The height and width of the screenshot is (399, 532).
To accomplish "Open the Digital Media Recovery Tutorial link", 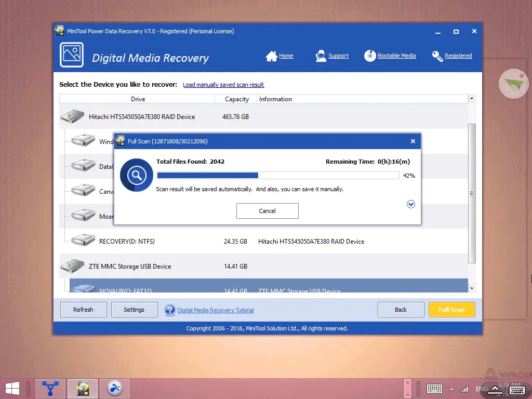I will (x=216, y=310).
